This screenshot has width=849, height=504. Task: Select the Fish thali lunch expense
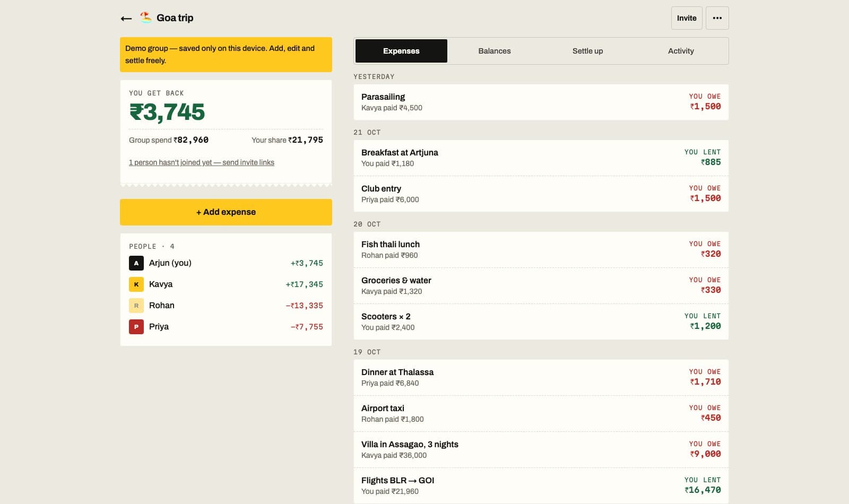click(x=541, y=249)
